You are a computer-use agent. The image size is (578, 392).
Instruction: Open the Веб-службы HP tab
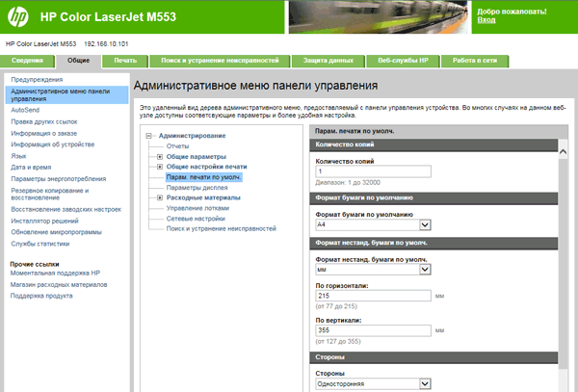click(x=403, y=61)
